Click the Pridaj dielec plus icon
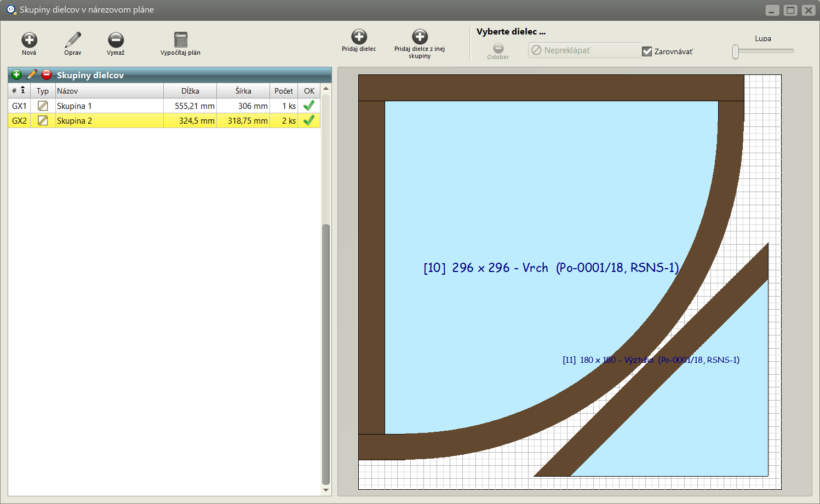The width and height of the screenshot is (820, 504). click(x=359, y=37)
